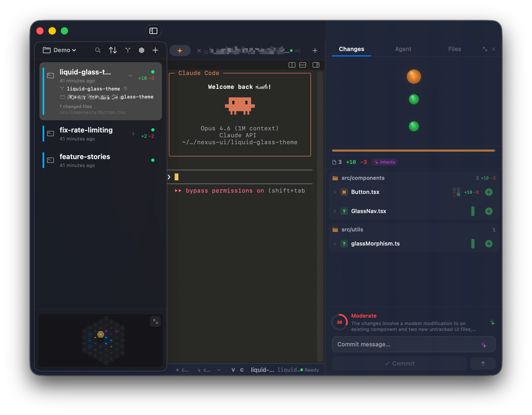Expand the GlassNav.tsx diff
Image resolution: width=532 pixels, height=415 pixels.
pos(335,211)
